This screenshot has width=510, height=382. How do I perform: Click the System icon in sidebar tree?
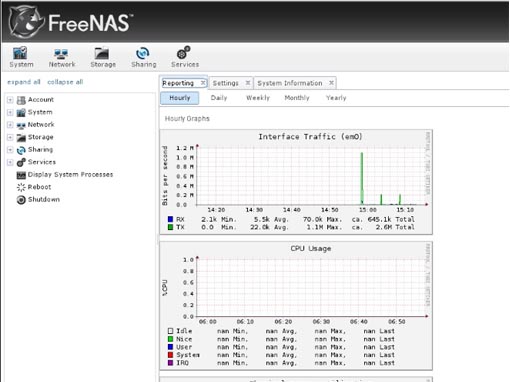point(21,112)
